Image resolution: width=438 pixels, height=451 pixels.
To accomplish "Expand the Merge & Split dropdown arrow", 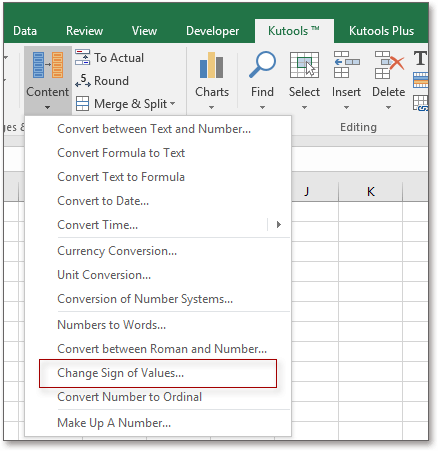I will [x=173, y=104].
